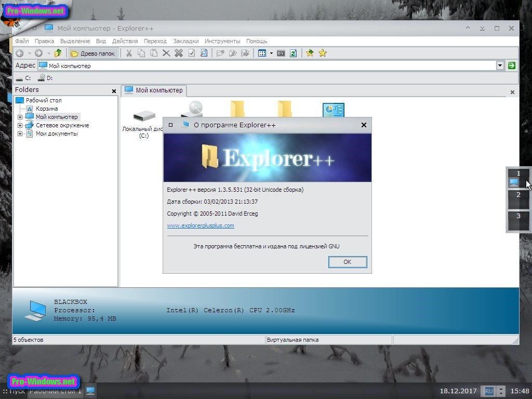This screenshot has height=399, width=532.
Task: Open the Выделение menu
Action: (75, 41)
